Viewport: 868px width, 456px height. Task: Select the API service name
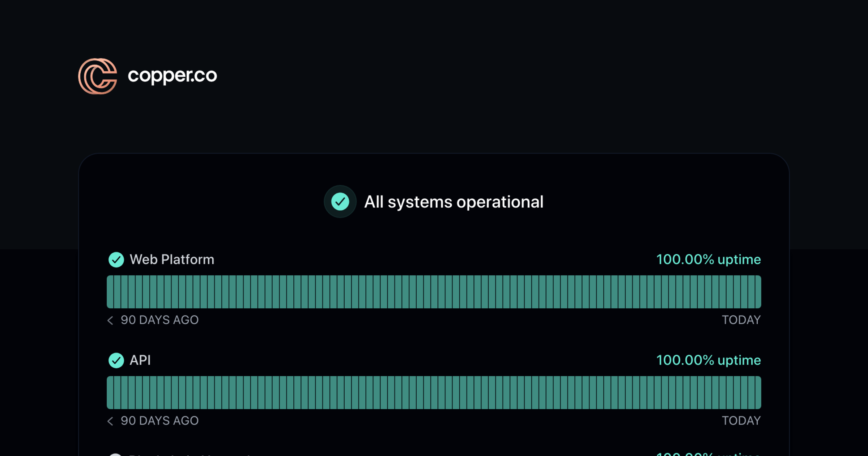pyautogui.click(x=140, y=360)
